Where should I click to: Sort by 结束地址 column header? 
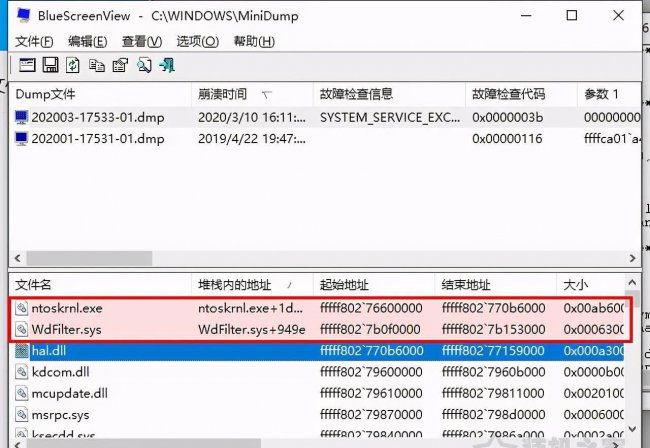coord(495,285)
